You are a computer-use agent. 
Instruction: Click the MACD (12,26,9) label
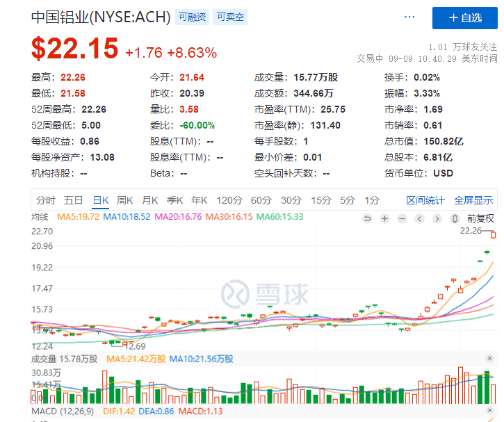tap(63, 412)
